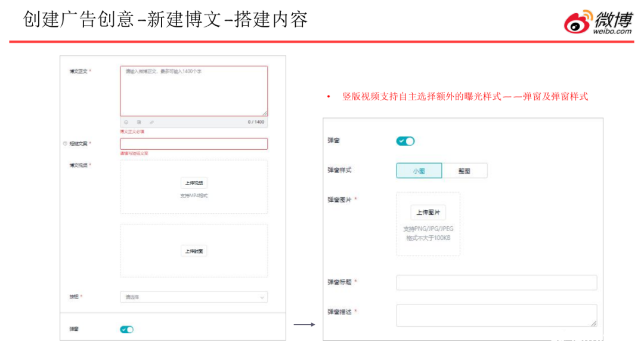Toggle the 弹窗 switch in the left form
The height and width of the screenshot is (363, 644).
(x=127, y=329)
